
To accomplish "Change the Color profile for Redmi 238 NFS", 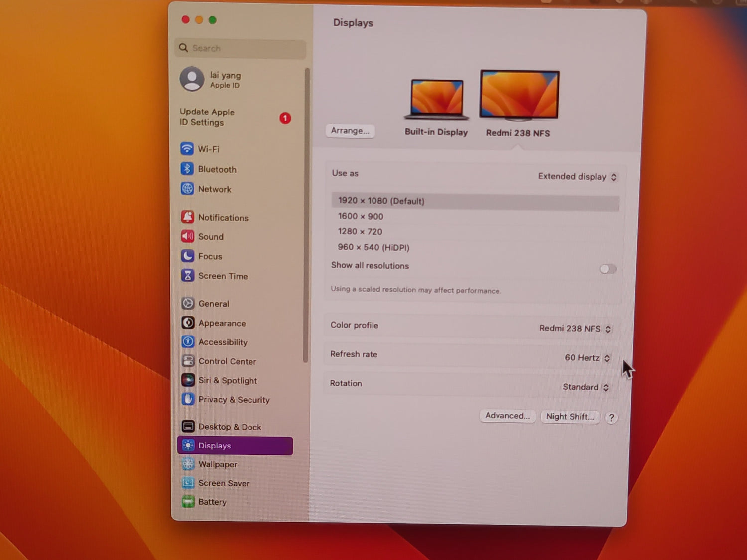I will click(x=575, y=329).
